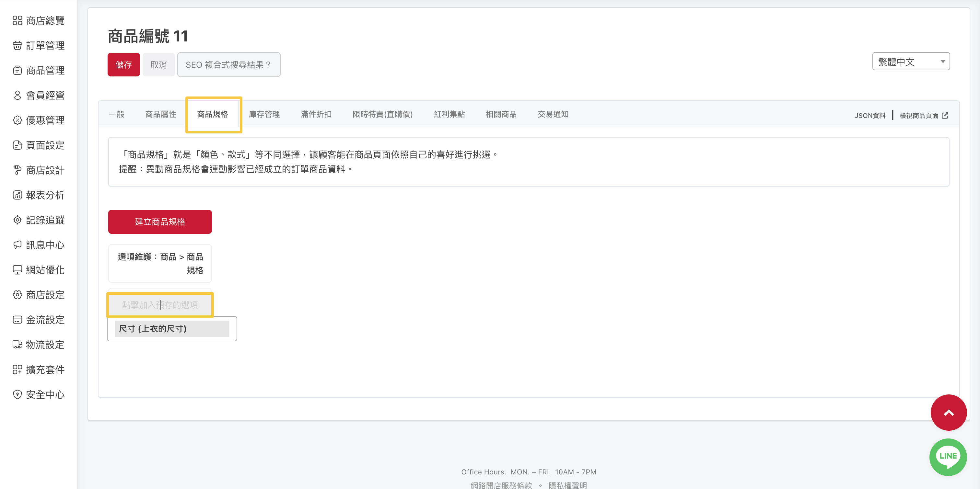Click the red 儲存 save button
This screenshot has height=489, width=980.
pyautogui.click(x=124, y=65)
